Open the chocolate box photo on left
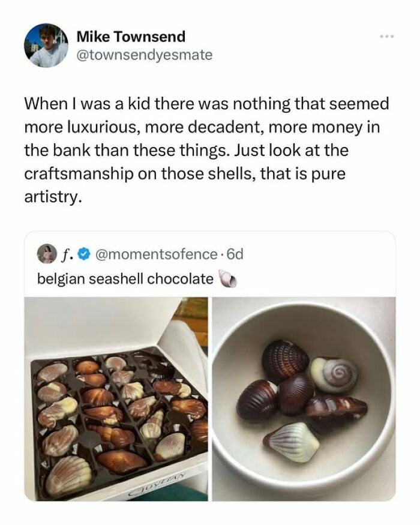The width and height of the screenshot is (420, 525). (116, 398)
